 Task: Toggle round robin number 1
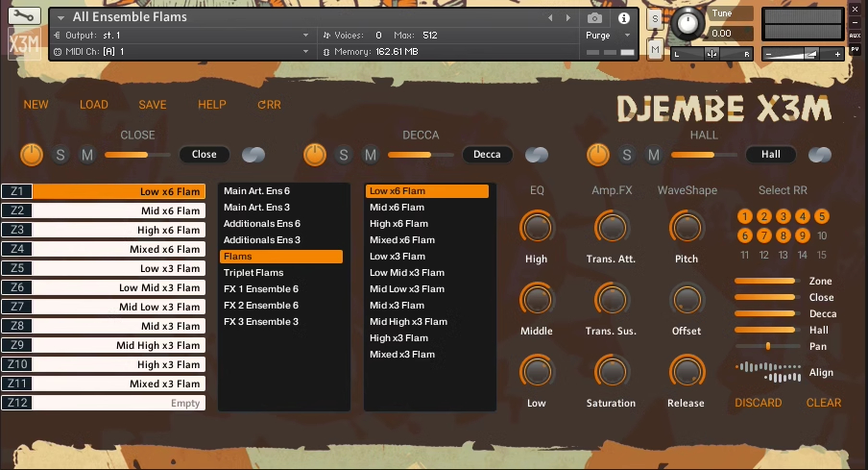click(x=745, y=216)
